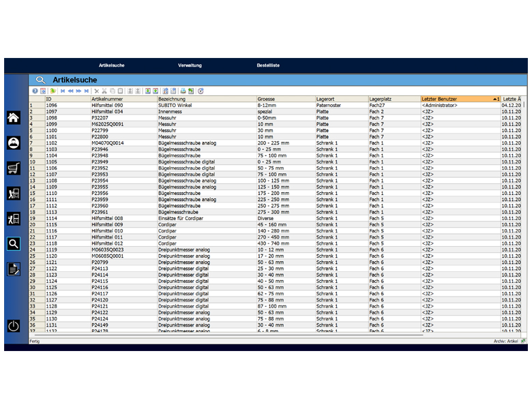Click 'Fertig' status text
Viewport: 532px width, 409px height.
coord(34,341)
